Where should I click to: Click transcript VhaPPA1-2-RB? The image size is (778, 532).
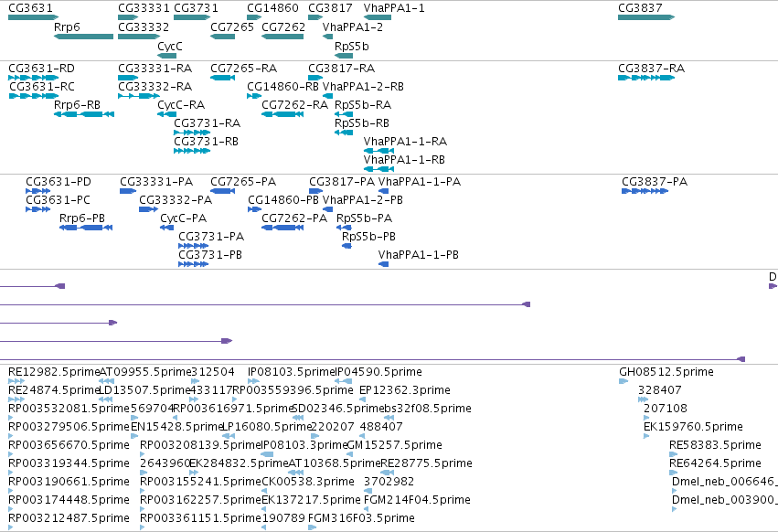(x=363, y=86)
